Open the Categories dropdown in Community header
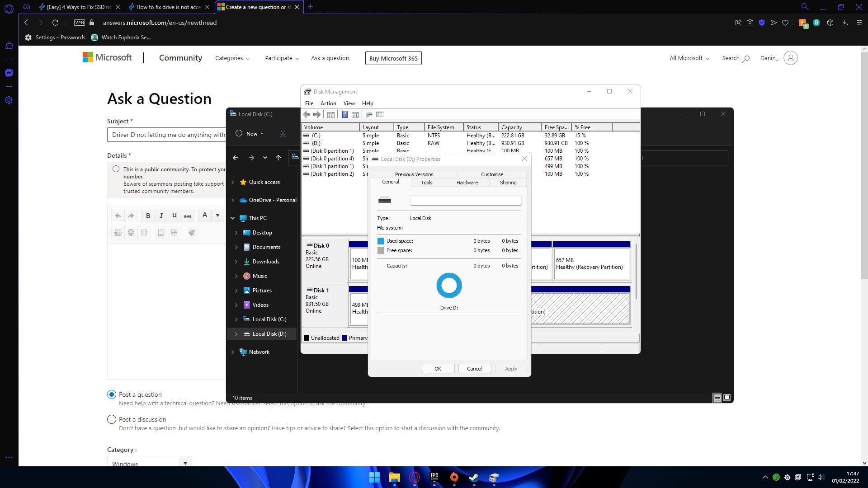Viewport: 868px width, 488px height. click(x=232, y=58)
